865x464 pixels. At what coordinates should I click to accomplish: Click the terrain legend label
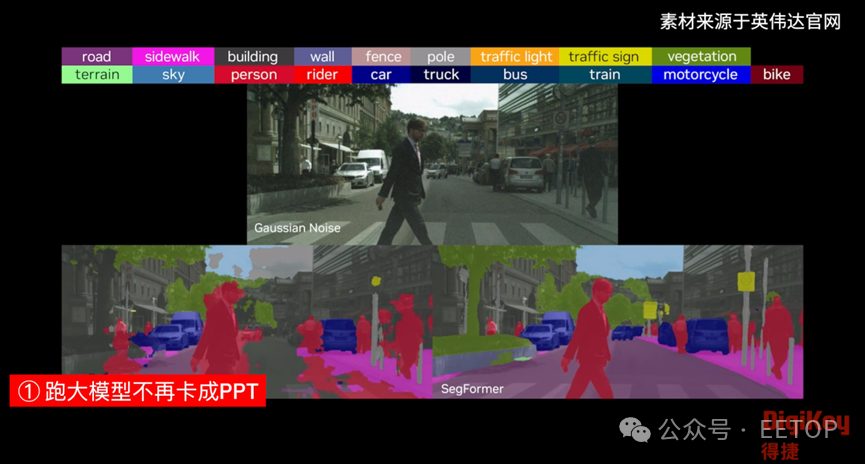[x=97, y=74]
